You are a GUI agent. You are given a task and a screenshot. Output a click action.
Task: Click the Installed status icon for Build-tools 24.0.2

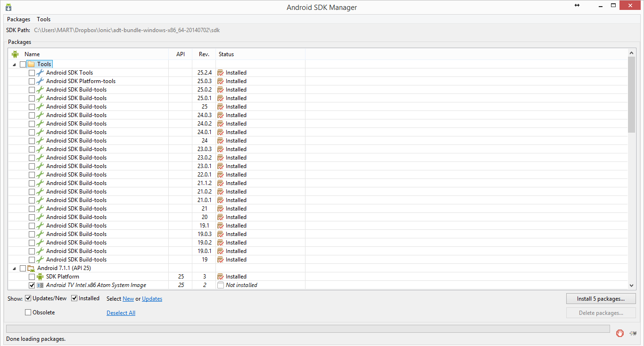click(x=220, y=124)
